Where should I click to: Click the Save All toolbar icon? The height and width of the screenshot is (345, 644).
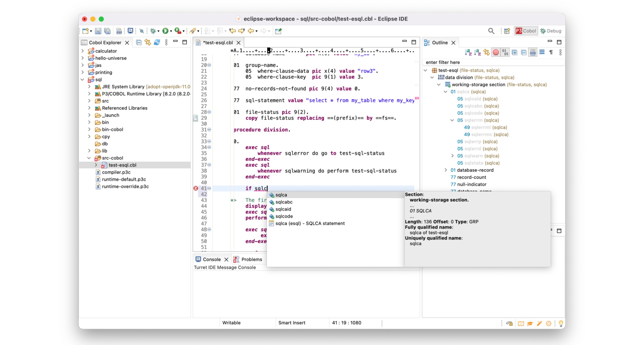pos(107,31)
